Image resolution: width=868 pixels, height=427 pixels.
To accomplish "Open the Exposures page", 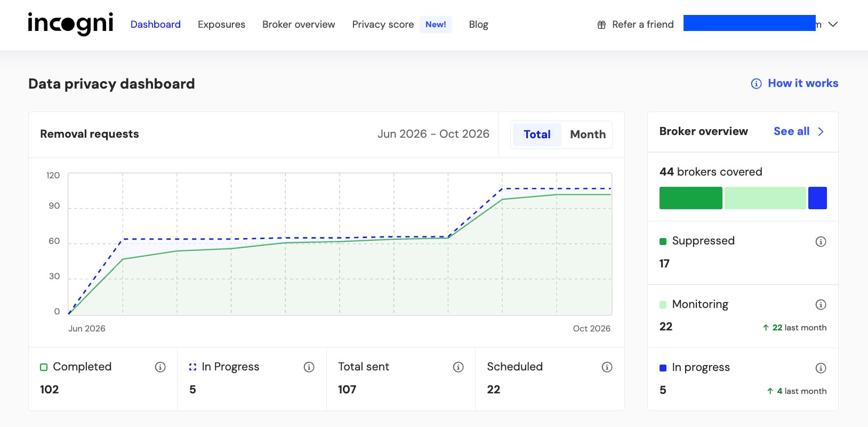I will [x=221, y=25].
